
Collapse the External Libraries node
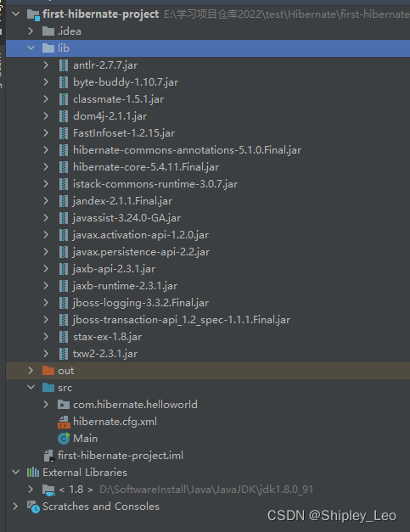point(15,473)
